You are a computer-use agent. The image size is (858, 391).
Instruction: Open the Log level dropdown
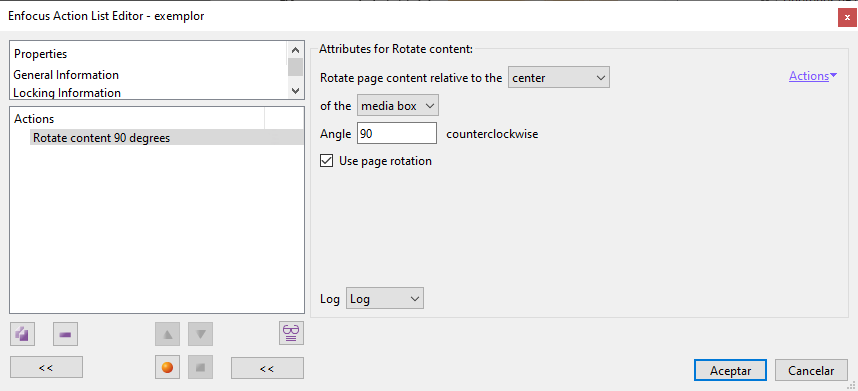coord(385,299)
